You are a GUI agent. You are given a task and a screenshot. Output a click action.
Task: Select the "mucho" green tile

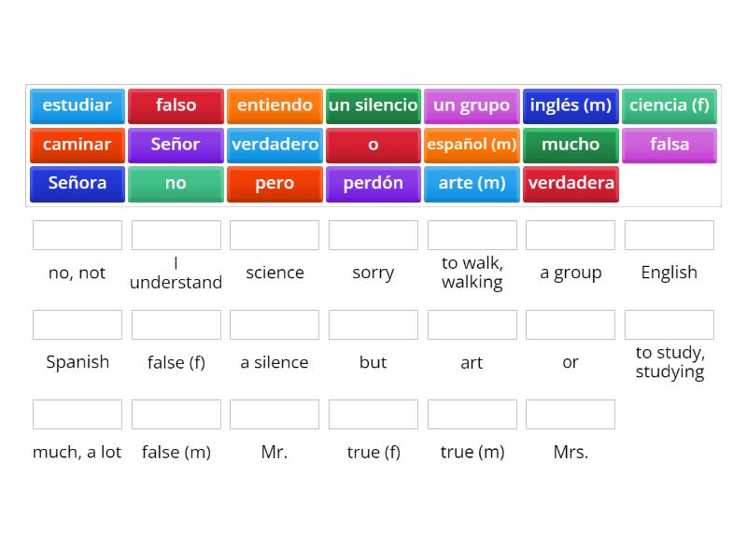tap(571, 145)
